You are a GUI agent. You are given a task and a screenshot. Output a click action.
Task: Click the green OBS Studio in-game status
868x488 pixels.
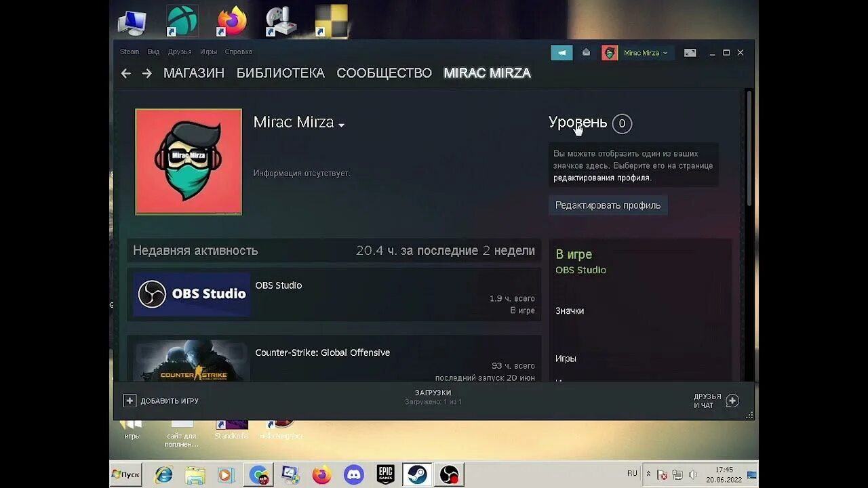coord(580,270)
